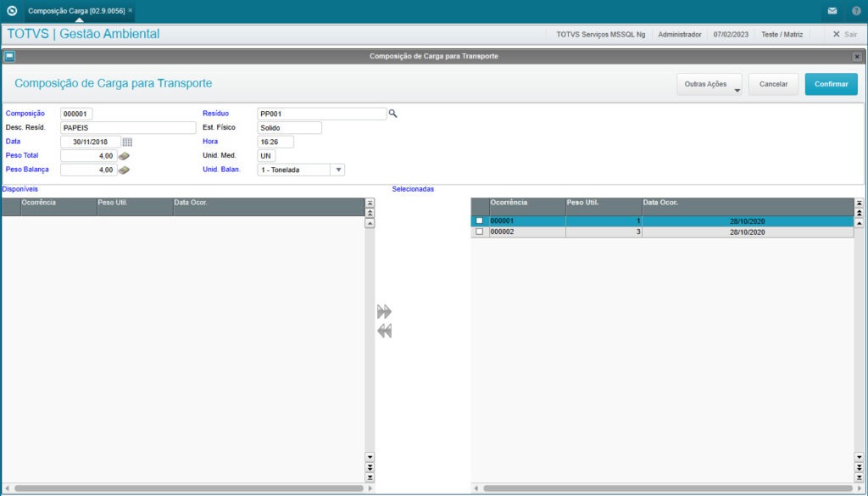Exit the application via Sair

(845, 34)
